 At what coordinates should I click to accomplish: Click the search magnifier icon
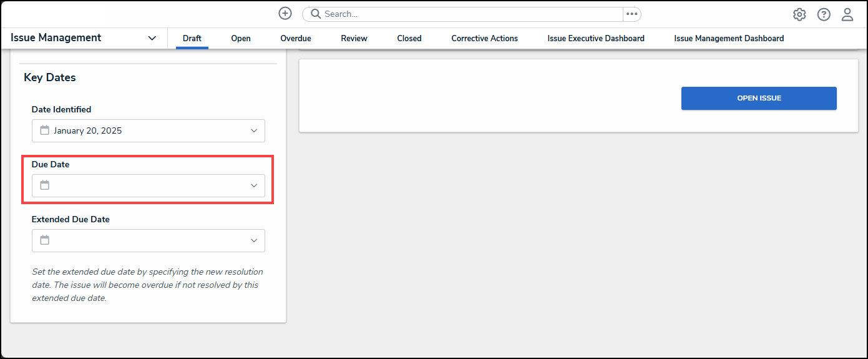tap(316, 14)
